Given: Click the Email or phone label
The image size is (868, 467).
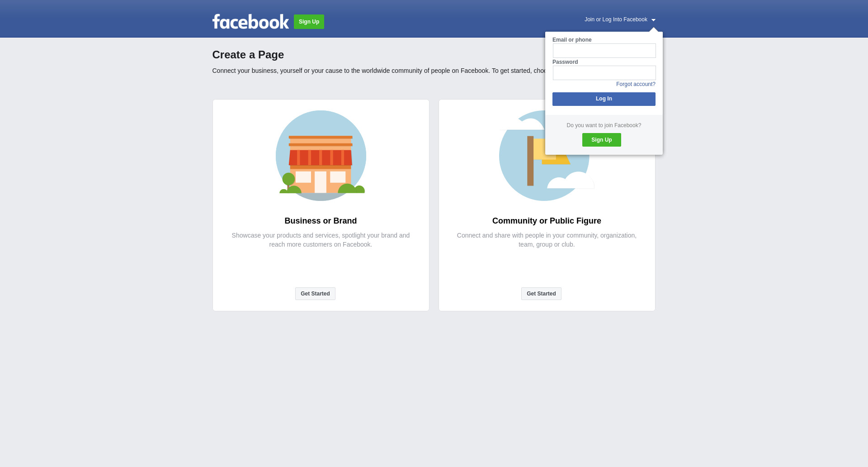Looking at the screenshot, I should [572, 40].
